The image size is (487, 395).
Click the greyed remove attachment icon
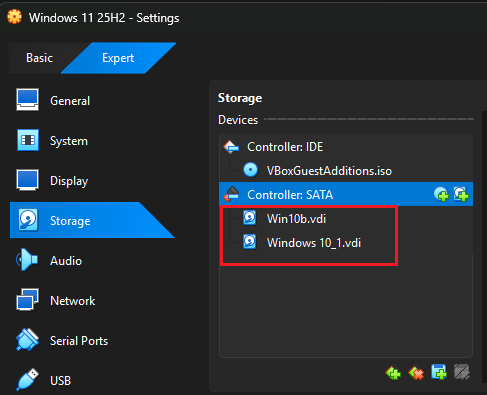(x=462, y=372)
